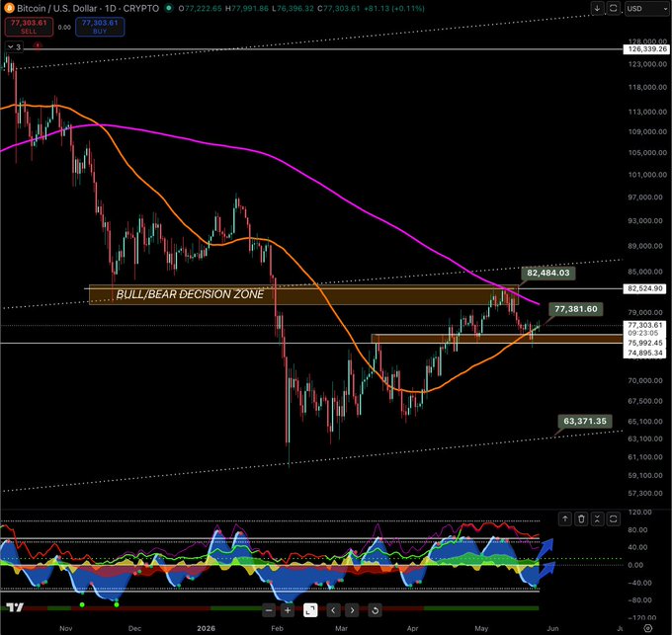Click the Nov date label on time axis

(65, 628)
